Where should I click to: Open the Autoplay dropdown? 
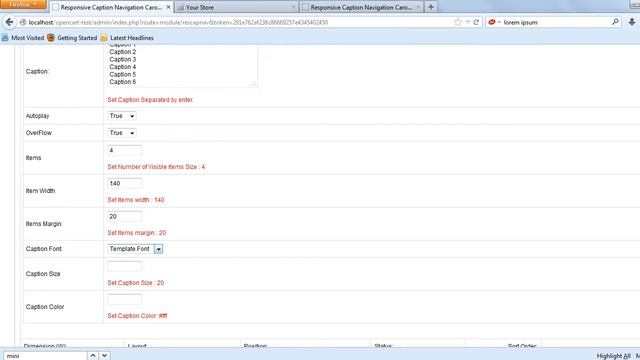click(122, 116)
